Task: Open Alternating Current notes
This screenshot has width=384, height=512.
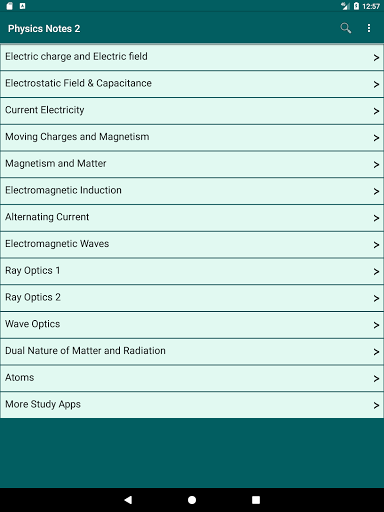Action: (x=192, y=218)
